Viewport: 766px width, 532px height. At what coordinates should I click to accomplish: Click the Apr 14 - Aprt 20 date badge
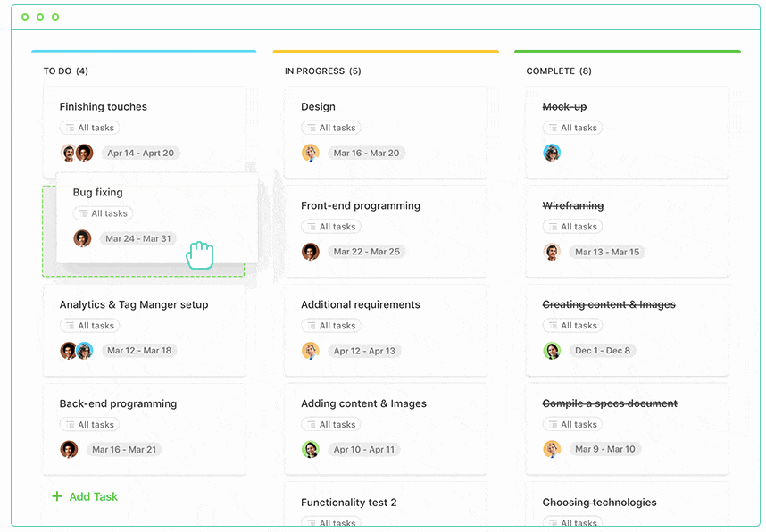click(x=141, y=153)
